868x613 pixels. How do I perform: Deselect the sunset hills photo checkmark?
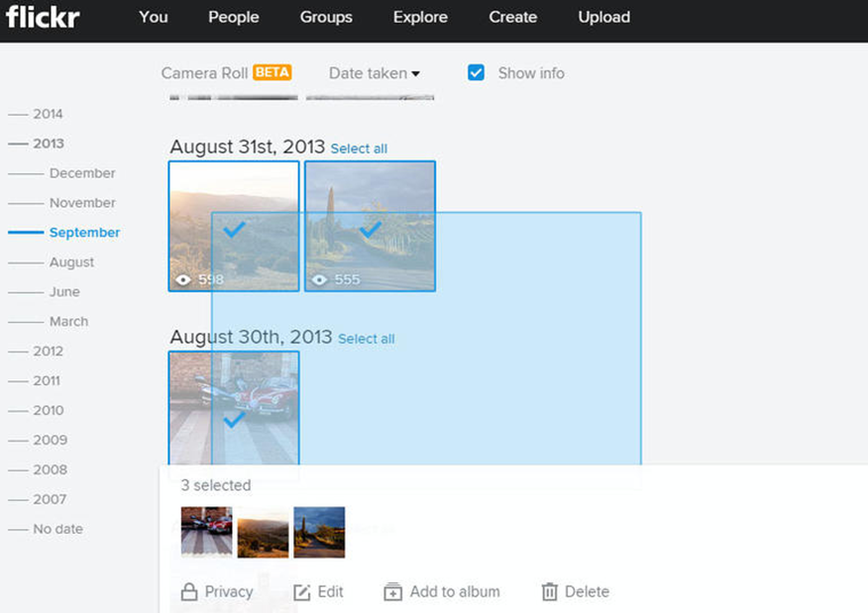(234, 229)
